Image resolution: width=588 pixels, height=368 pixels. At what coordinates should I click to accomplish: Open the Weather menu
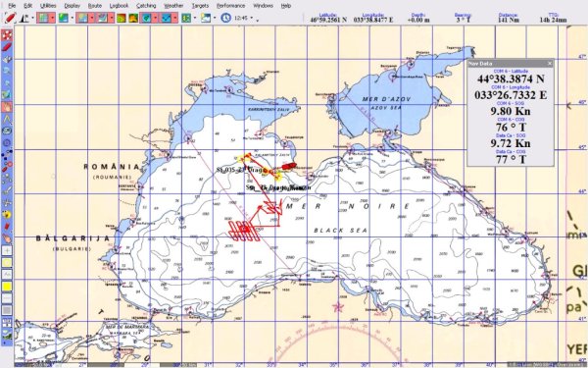click(x=173, y=6)
